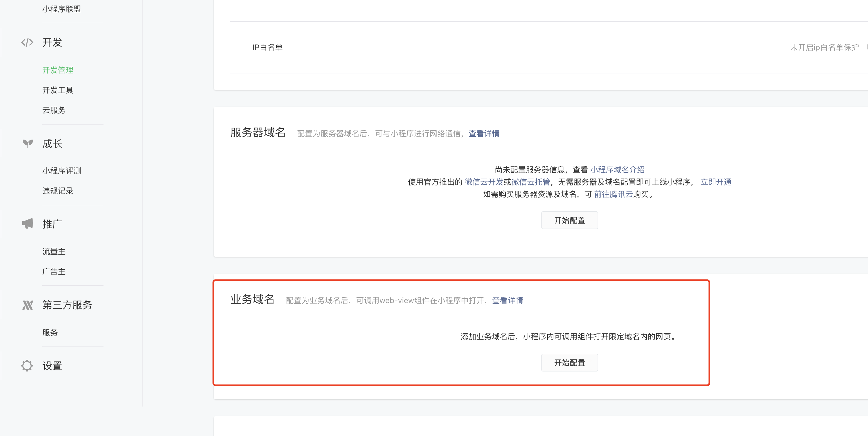Image resolution: width=868 pixels, height=436 pixels.
Task: Click the 立即开通 link
Action: point(716,182)
